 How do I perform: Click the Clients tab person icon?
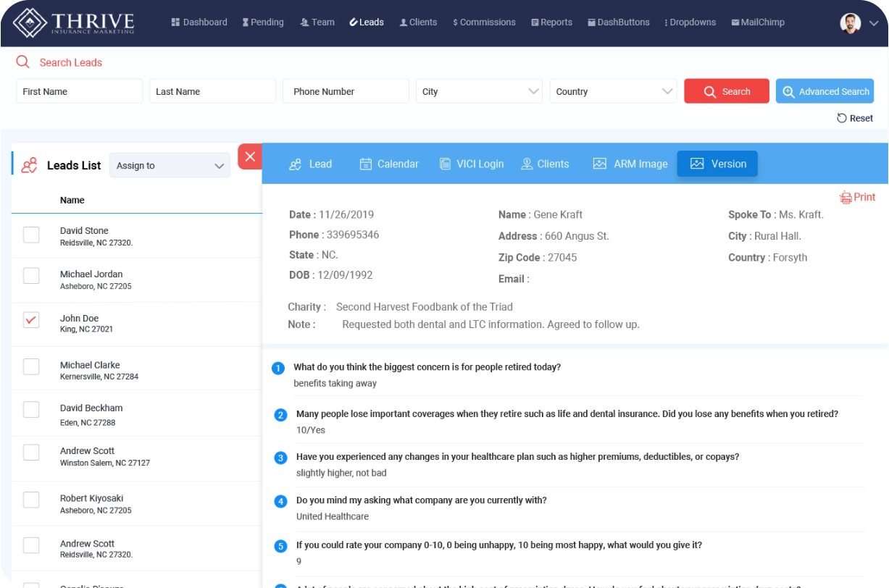[x=527, y=164]
